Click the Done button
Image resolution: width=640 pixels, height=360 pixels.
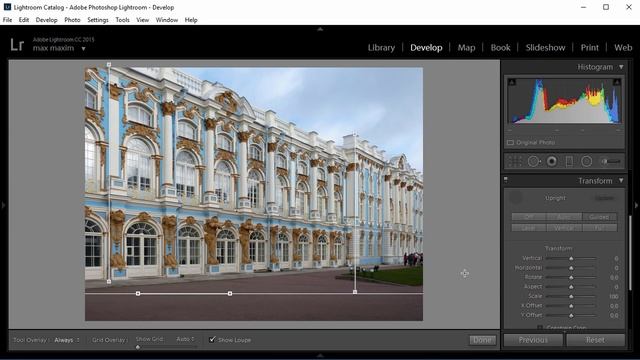click(x=482, y=340)
